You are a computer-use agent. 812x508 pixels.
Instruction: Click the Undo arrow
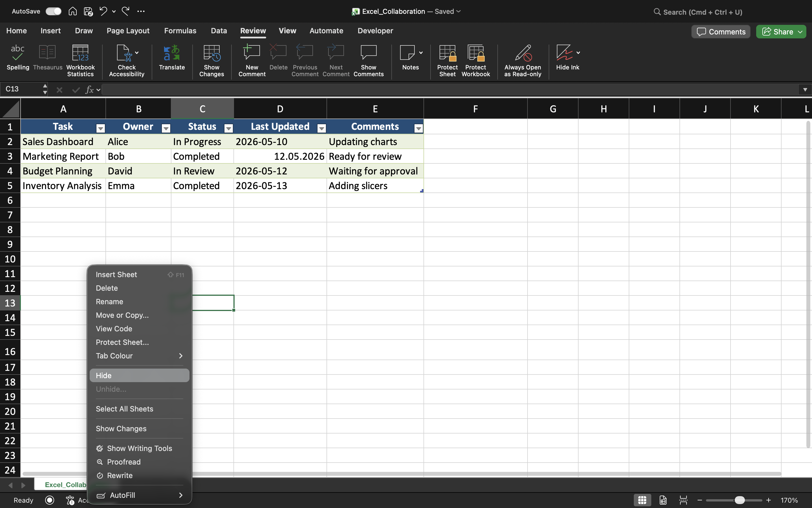click(x=103, y=11)
